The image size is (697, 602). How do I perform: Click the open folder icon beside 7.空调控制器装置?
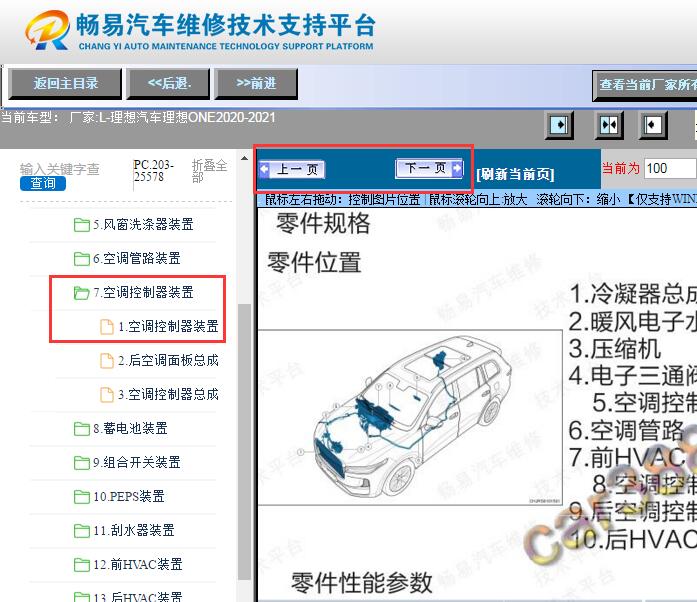pos(81,293)
